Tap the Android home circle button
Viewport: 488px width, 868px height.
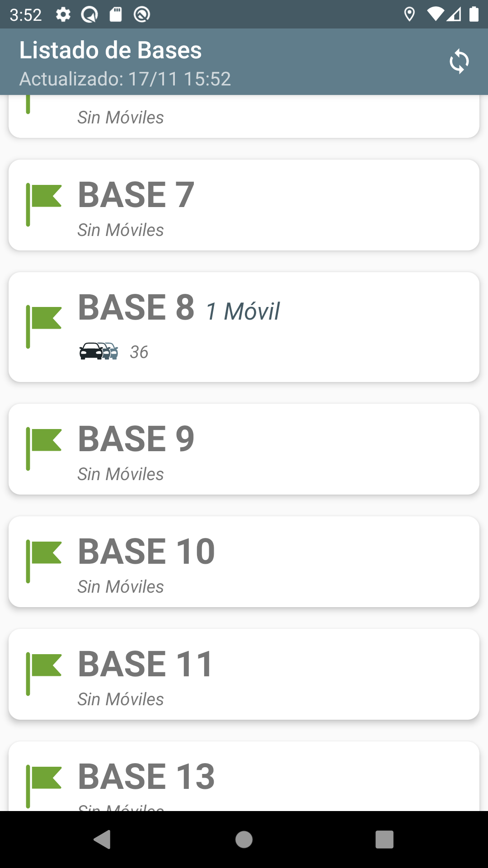point(244,840)
